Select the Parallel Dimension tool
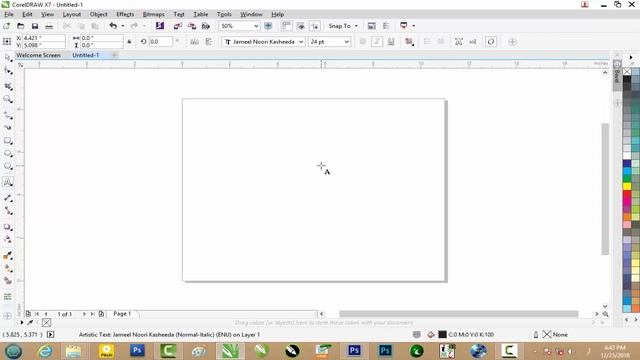Screen dimensions: 640x360 [x=8, y=198]
